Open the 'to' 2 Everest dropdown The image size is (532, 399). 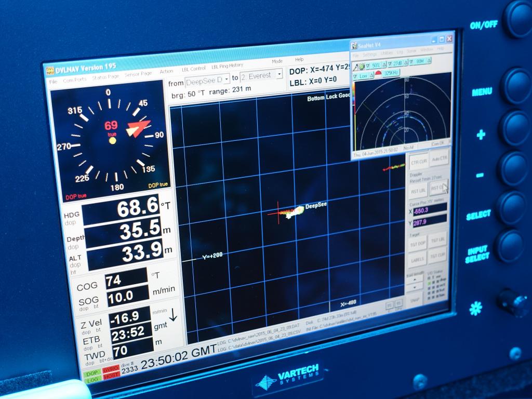(279, 74)
